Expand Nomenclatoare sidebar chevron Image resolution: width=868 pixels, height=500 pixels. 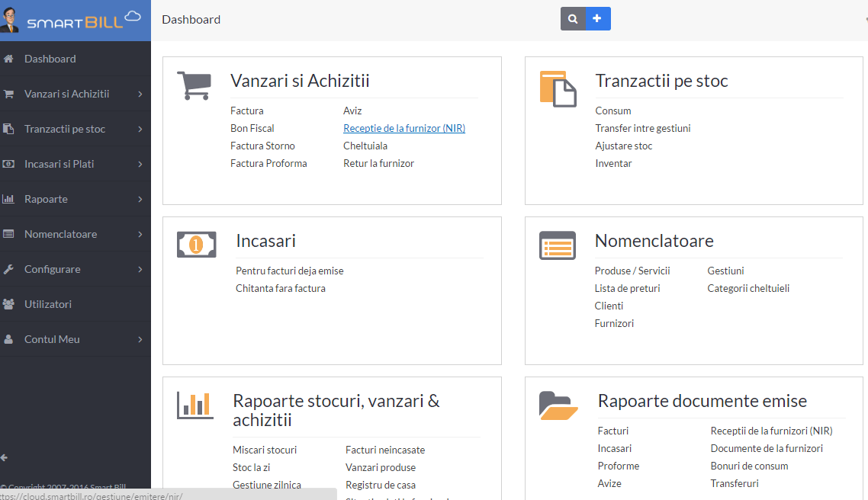point(140,234)
